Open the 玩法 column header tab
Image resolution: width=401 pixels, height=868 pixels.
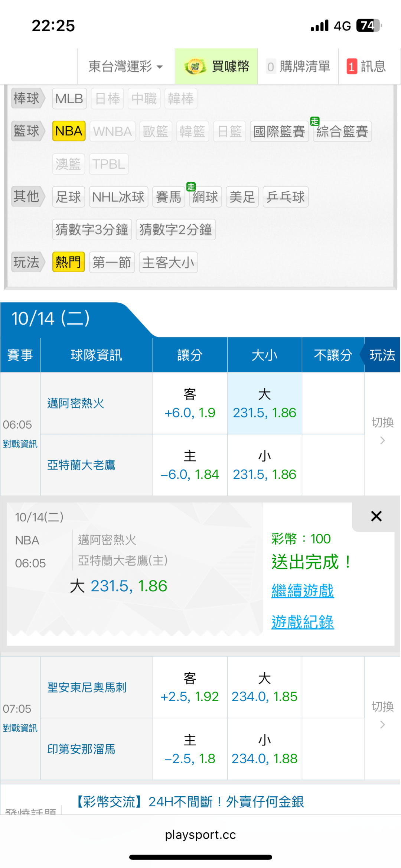click(382, 355)
